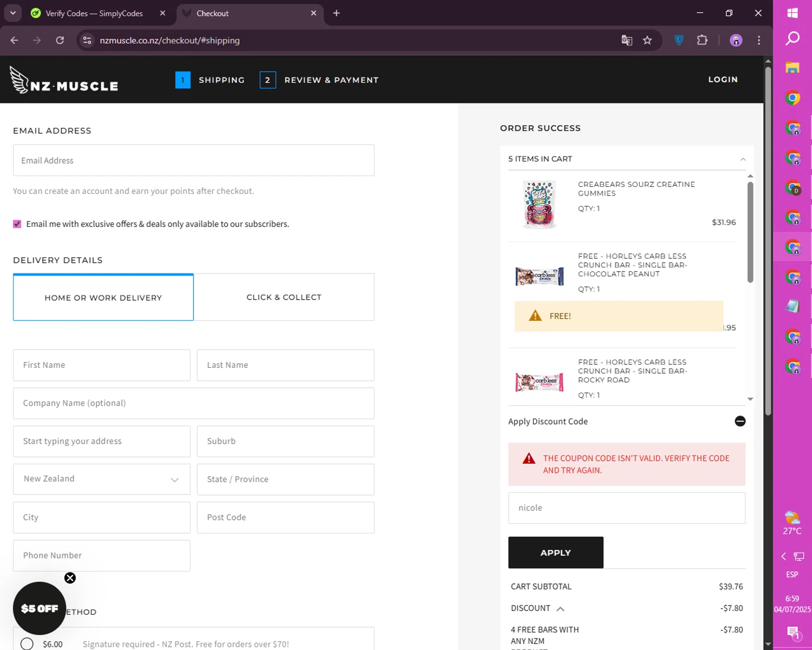812x650 pixels.
Task: Open the browser profile avatar
Action: click(x=736, y=41)
